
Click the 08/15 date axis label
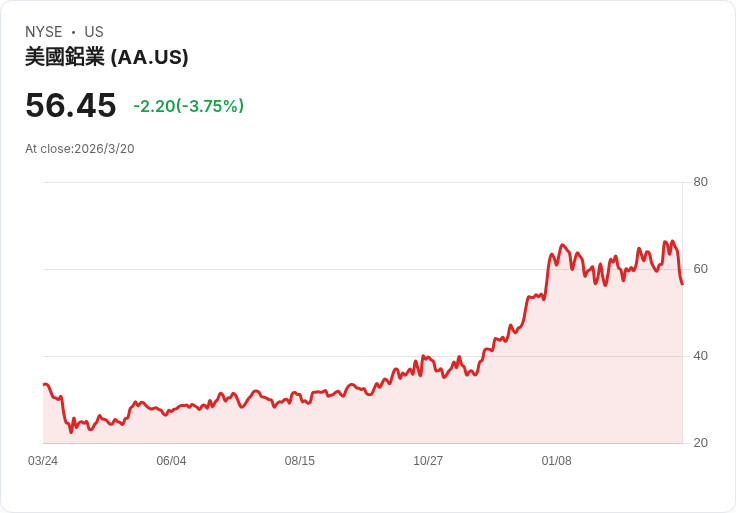tap(299, 461)
